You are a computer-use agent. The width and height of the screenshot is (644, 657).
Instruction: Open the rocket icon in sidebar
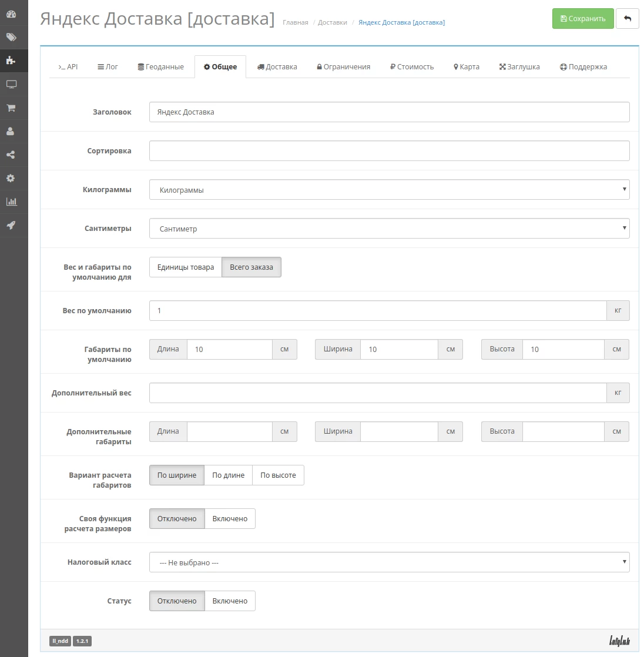coord(11,225)
